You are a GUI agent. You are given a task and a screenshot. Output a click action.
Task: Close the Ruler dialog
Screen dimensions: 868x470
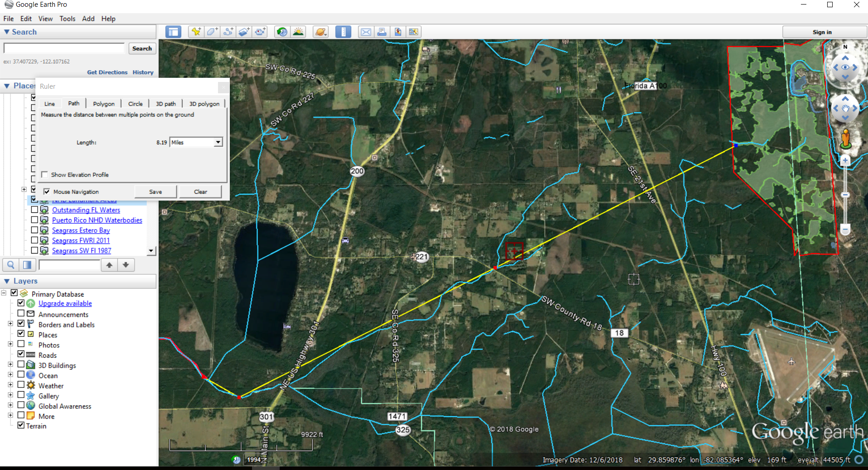(223, 86)
